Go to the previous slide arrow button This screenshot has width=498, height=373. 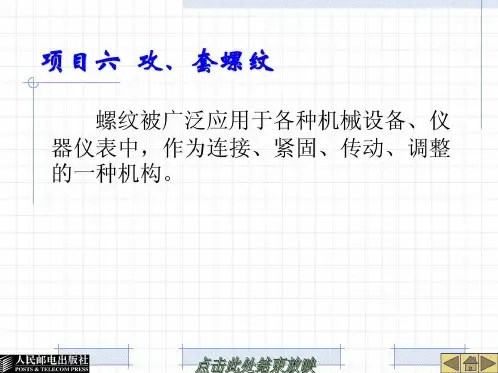(x=451, y=363)
